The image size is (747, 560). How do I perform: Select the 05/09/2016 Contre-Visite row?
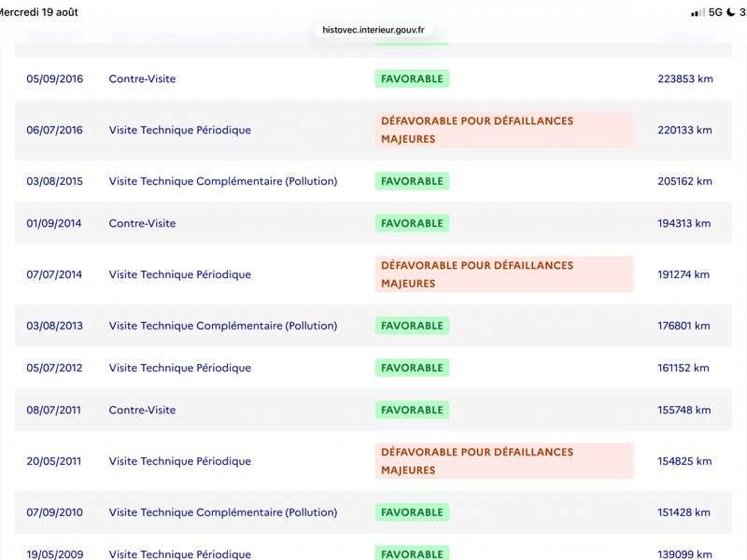(x=373, y=78)
